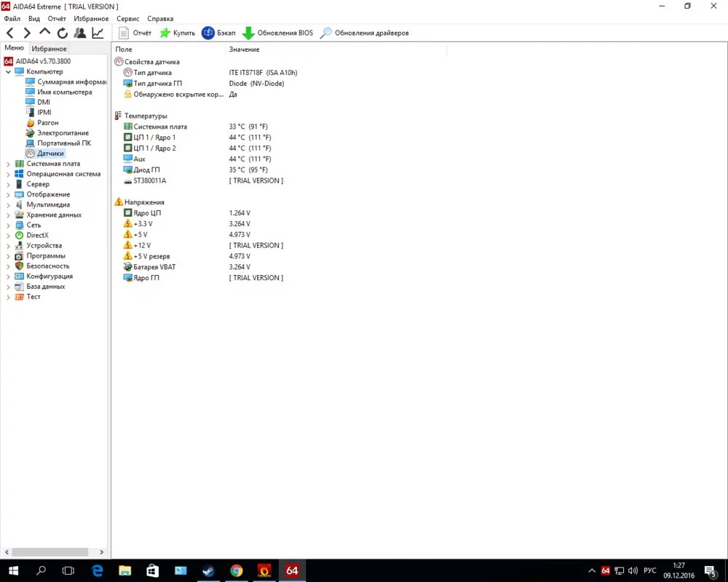
Task: Go back with the left arrow icon
Action: 10,33
